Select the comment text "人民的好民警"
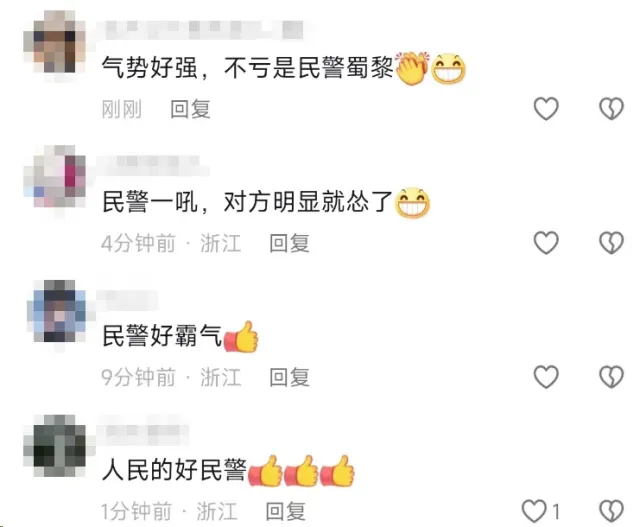The image size is (640, 527). [174, 470]
